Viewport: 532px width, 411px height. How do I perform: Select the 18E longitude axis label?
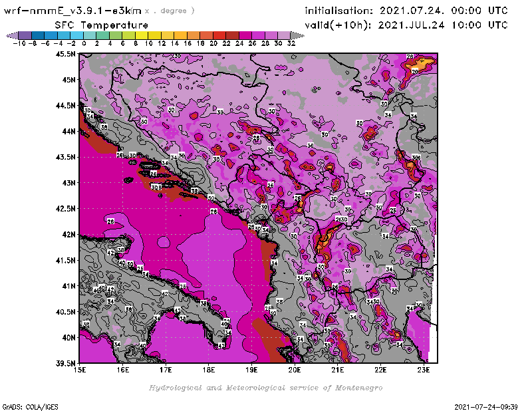tap(209, 370)
